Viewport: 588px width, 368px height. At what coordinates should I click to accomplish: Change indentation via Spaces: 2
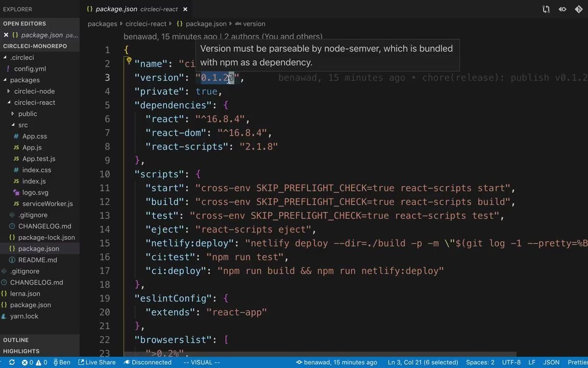click(480, 362)
